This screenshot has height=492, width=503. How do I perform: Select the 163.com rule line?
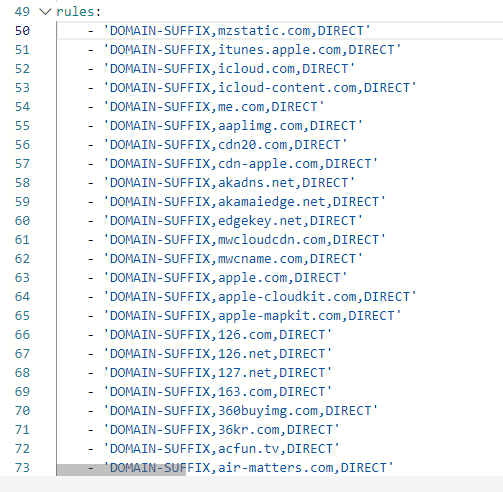click(x=218, y=392)
